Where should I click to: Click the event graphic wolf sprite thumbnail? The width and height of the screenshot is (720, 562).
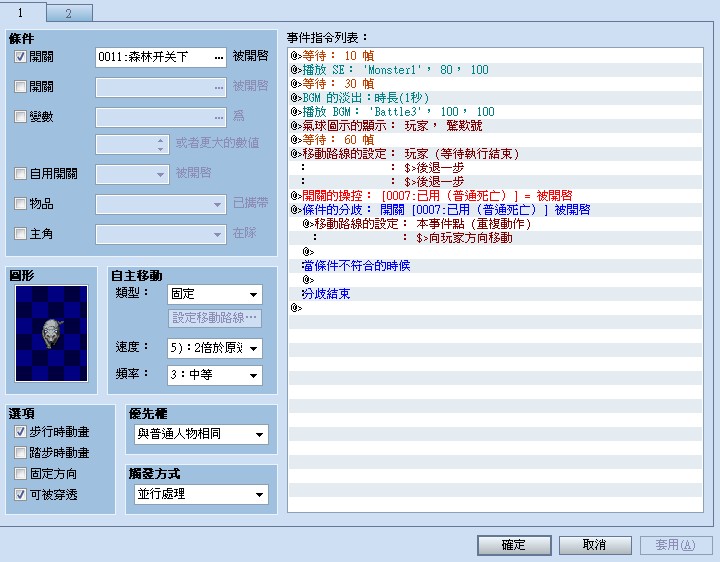pos(51,333)
